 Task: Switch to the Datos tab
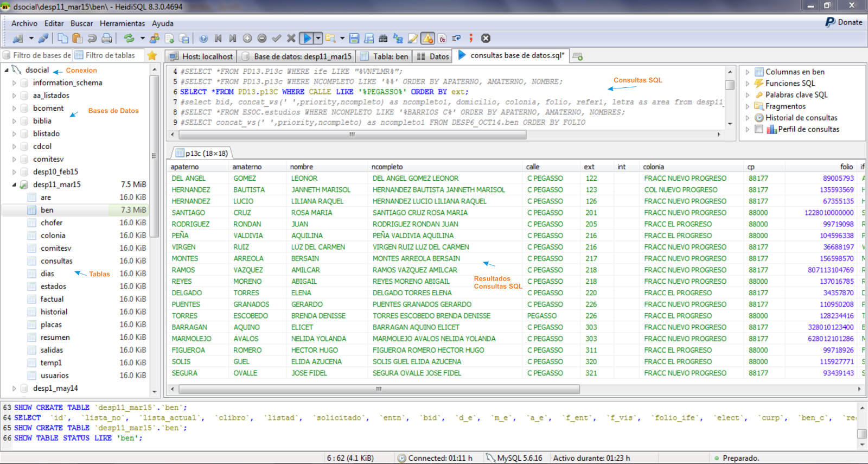point(433,56)
